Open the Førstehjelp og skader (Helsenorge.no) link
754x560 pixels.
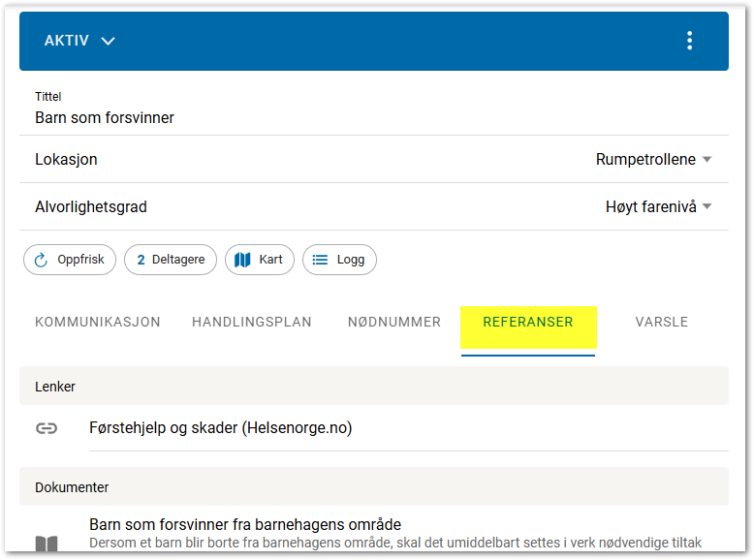click(221, 428)
